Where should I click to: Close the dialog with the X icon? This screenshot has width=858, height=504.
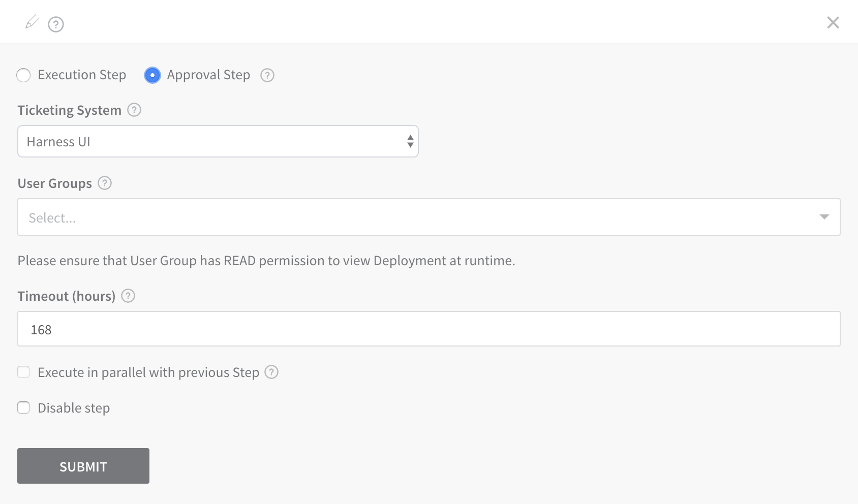833,22
